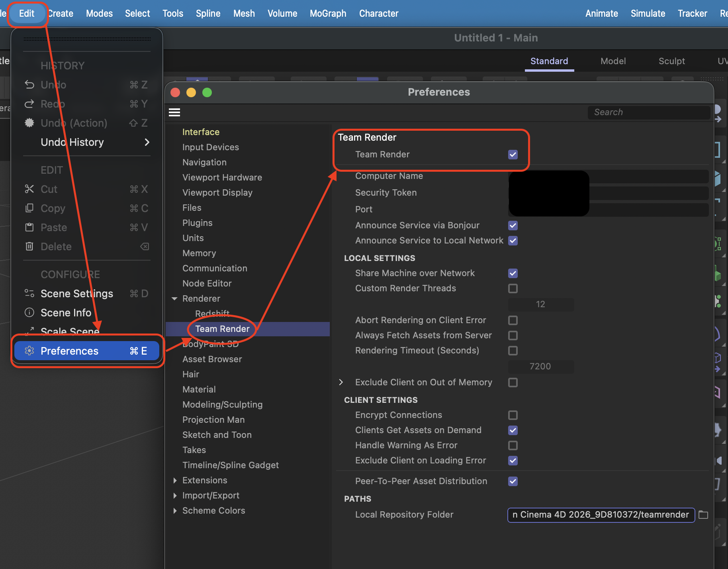Viewport: 728px width, 569px height.
Task: Click the Preferences gear icon in Edit menu
Action: [x=29, y=351]
